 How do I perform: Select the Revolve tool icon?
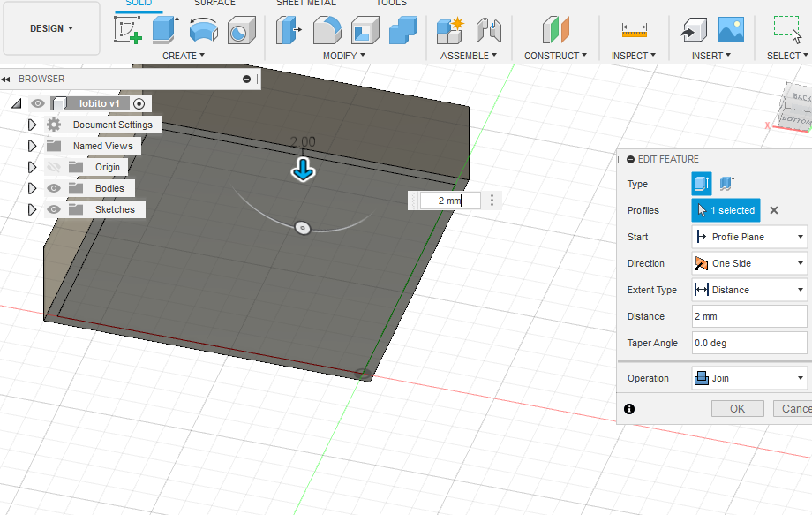204,30
